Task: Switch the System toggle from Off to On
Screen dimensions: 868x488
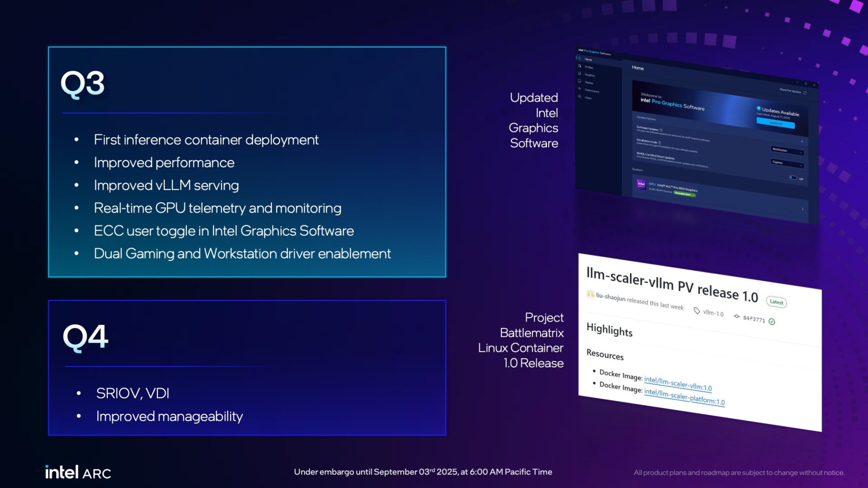Action: tap(793, 177)
